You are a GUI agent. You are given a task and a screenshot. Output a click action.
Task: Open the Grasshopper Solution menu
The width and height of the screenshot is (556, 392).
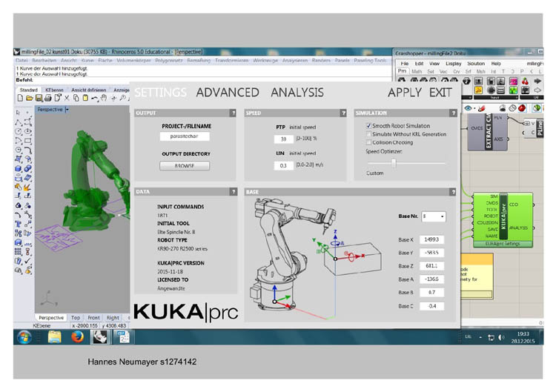(476, 64)
